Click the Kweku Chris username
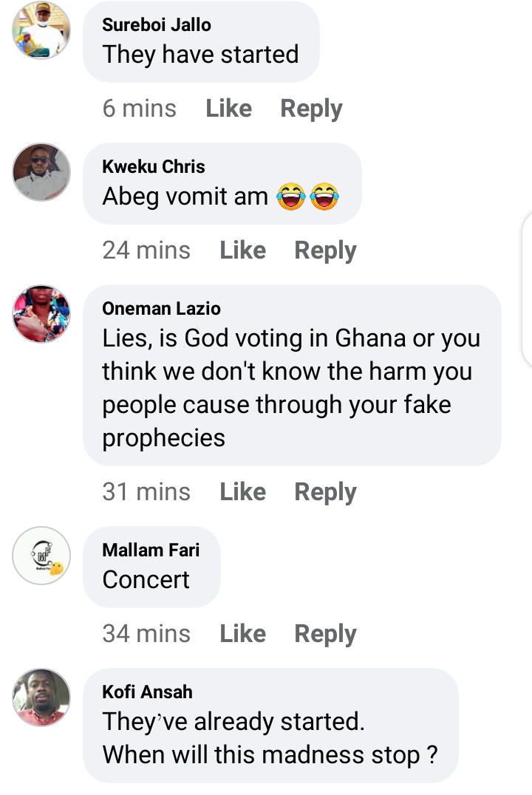The image size is (532, 795). [154, 166]
